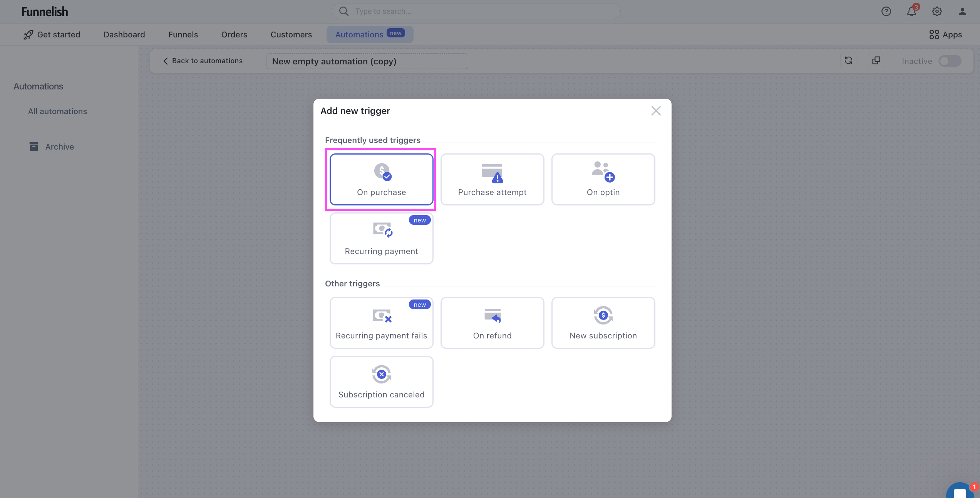The width and height of the screenshot is (980, 498).
Task: Select the On refund trigger
Action: point(492,323)
